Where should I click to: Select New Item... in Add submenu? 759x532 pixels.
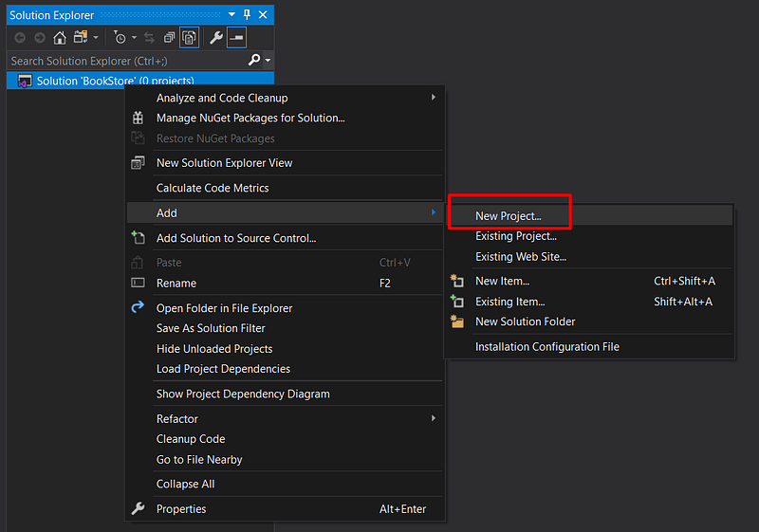point(588,282)
